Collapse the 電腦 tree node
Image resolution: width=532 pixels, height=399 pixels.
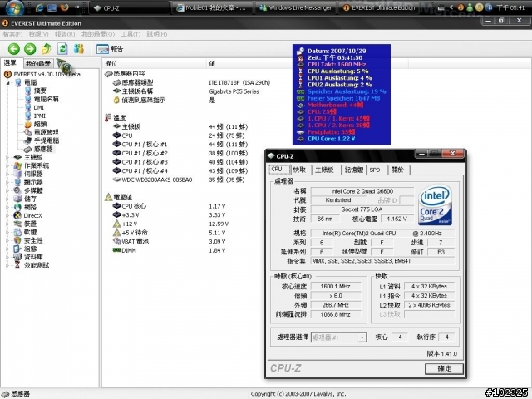coord(8,83)
